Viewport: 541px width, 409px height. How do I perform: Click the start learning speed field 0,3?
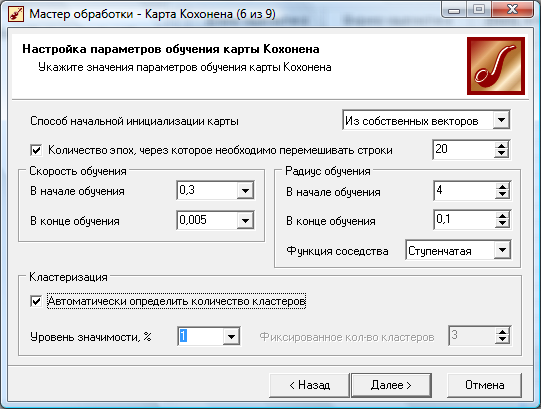point(207,190)
